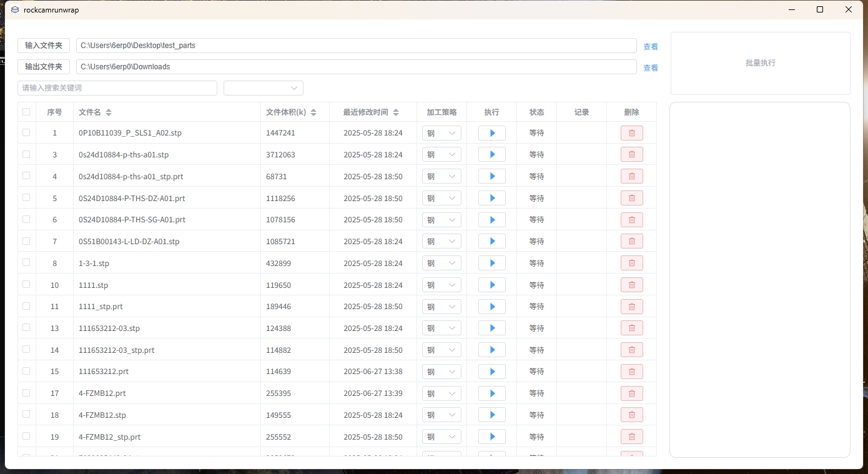Focus the search keyword input field

click(x=117, y=88)
